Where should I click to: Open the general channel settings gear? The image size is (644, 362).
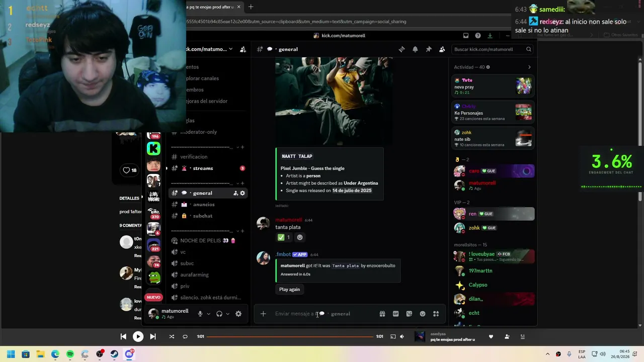point(243,193)
